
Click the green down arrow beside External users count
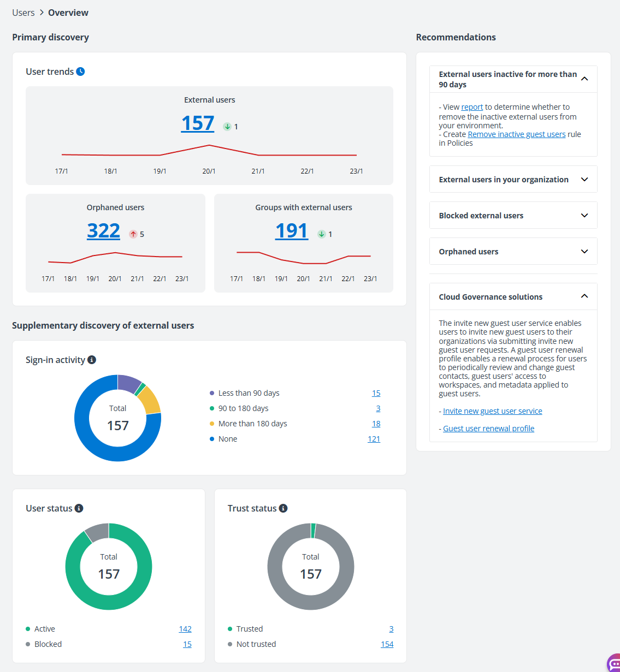click(x=227, y=126)
